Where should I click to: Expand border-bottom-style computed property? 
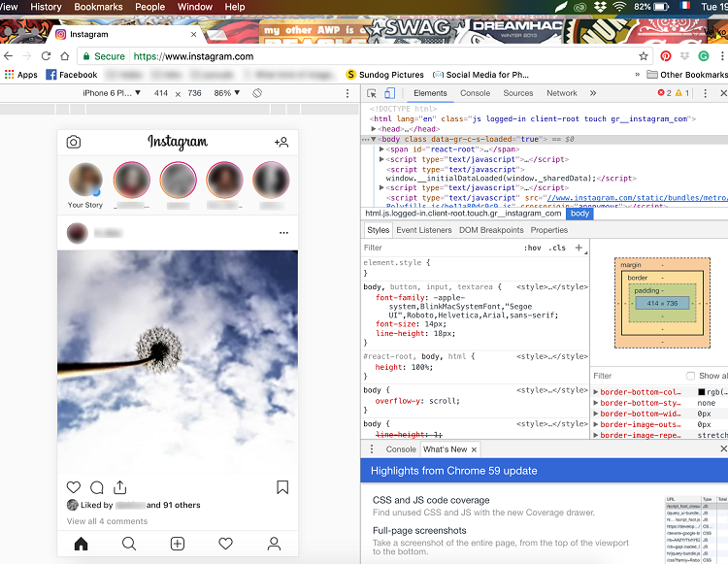click(596, 403)
